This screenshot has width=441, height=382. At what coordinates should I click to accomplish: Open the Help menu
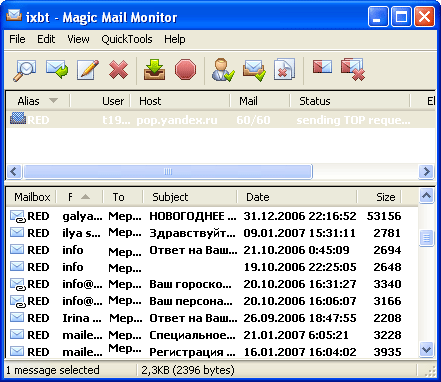175,39
